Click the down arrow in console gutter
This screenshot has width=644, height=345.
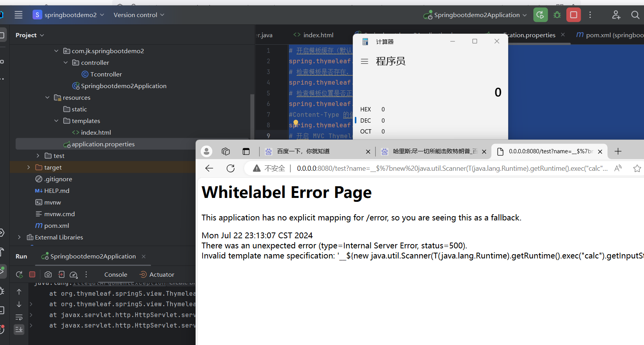tap(19, 304)
